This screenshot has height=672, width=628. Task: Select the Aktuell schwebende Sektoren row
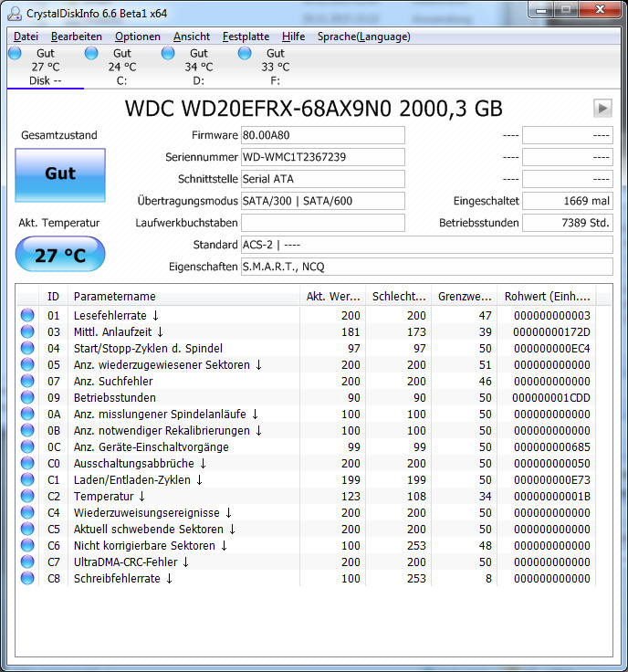pos(306,529)
